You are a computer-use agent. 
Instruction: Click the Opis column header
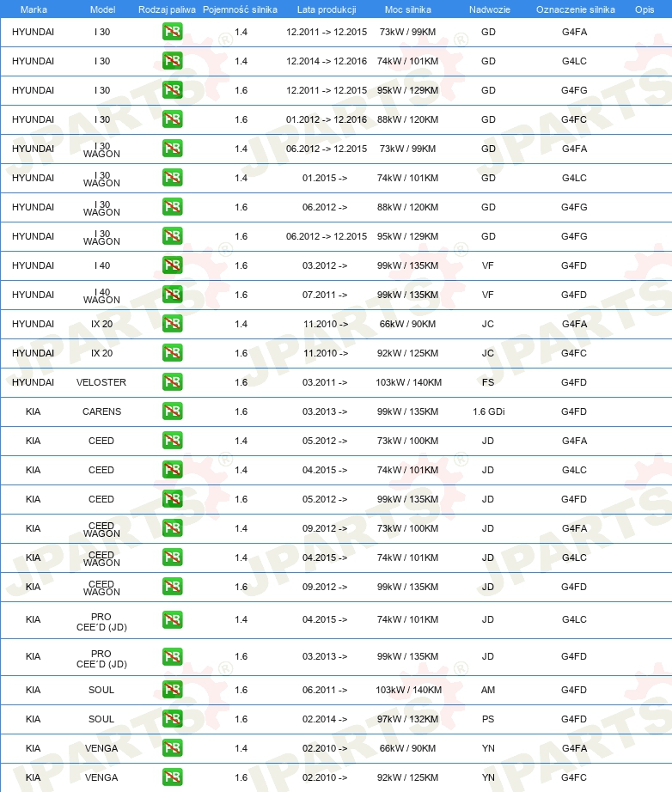coord(645,9)
